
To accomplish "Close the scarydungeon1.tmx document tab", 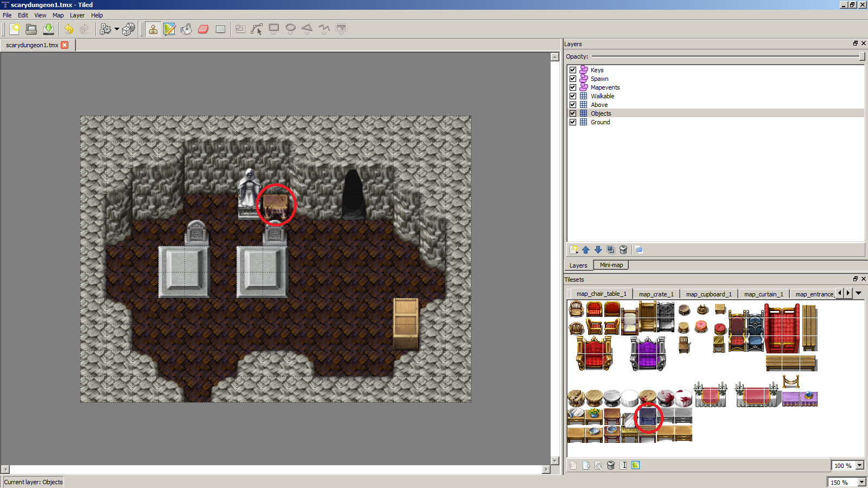I will pos(65,45).
